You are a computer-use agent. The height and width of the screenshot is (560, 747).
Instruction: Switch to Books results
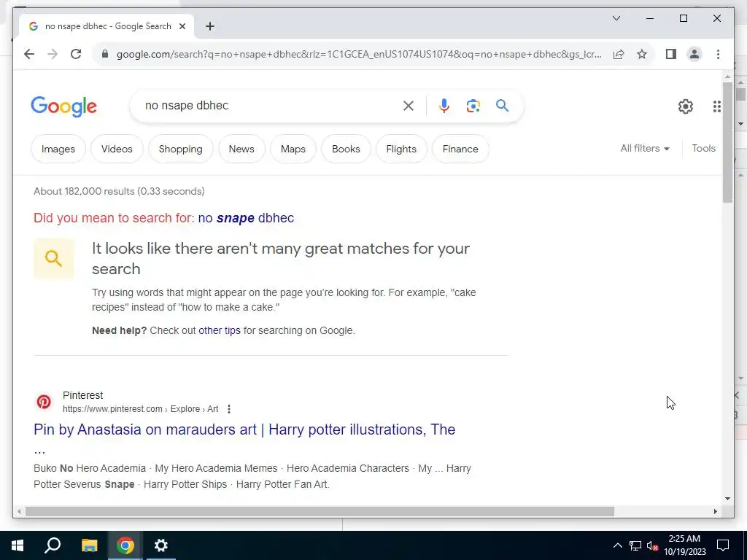coord(346,149)
